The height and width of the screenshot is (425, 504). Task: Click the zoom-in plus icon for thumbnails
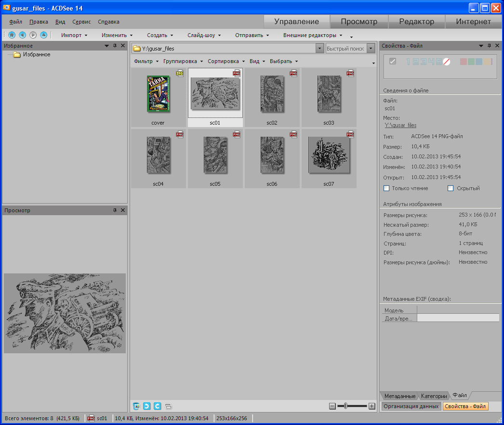371,406
